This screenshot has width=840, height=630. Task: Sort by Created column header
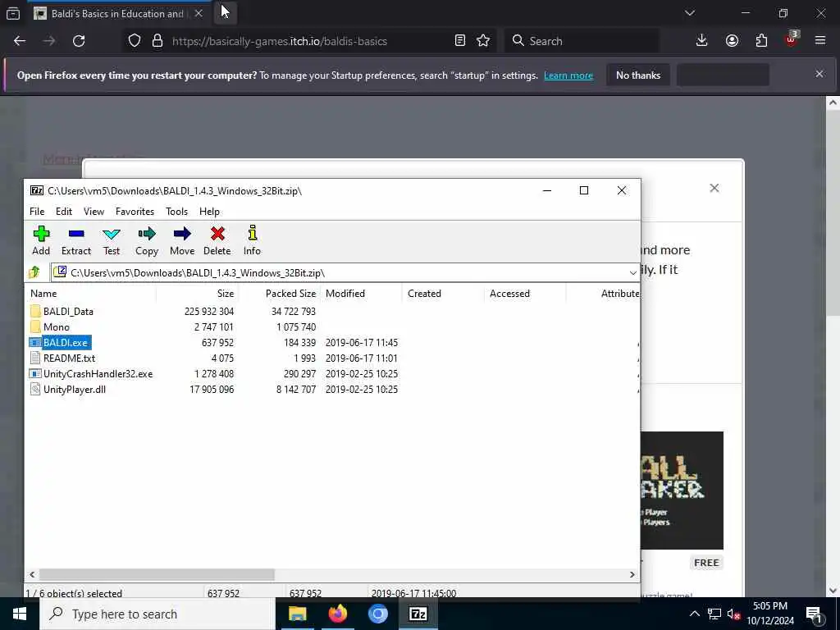(x=443, y=294)
